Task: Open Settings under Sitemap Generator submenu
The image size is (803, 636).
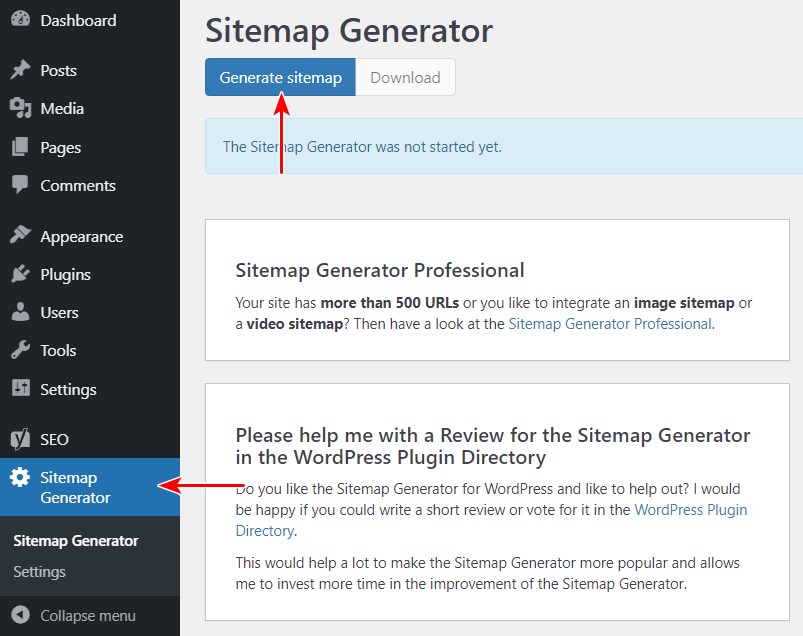Action: tap(39, 572)
